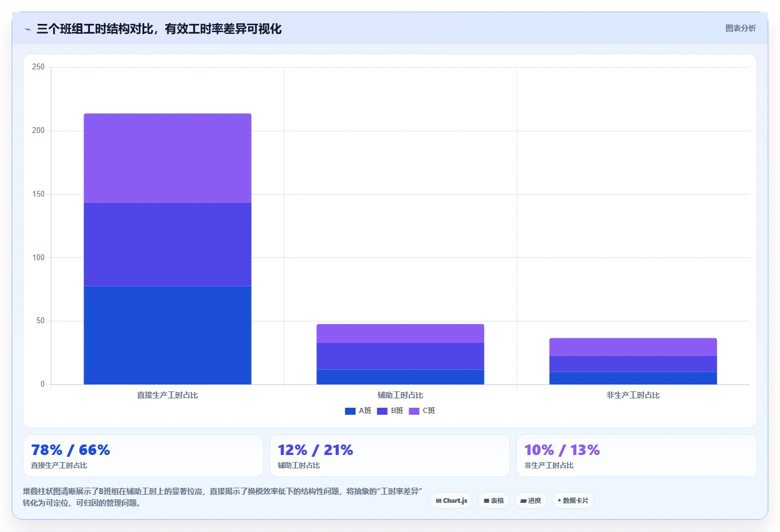
Task: Click the 数据卡片 tag chip
Action: coord(573,501)
